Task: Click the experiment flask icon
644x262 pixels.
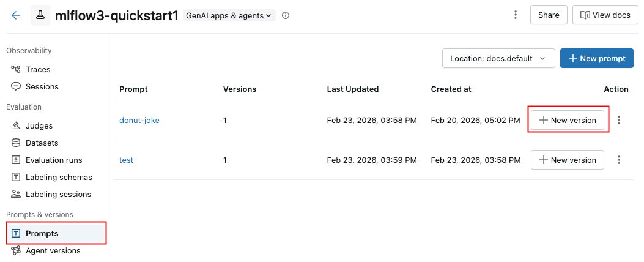Action: [40, 15]
